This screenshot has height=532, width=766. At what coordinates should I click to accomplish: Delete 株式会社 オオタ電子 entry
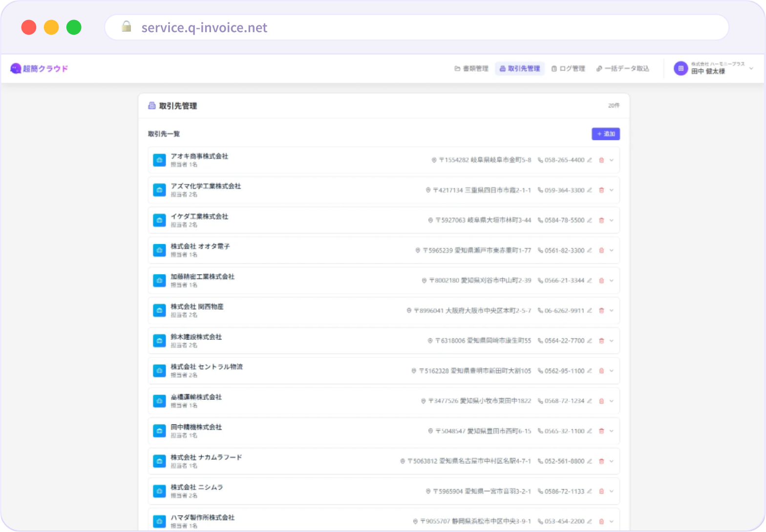601,250
